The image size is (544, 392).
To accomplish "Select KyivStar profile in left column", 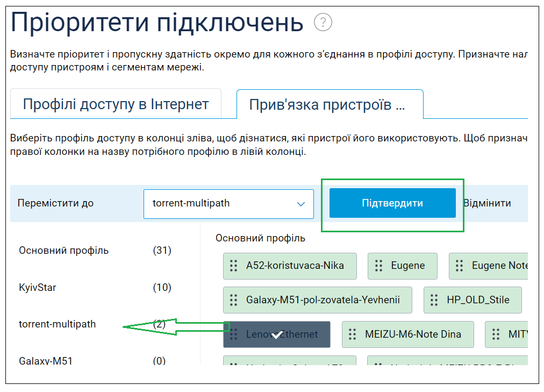I will point(38,288).
